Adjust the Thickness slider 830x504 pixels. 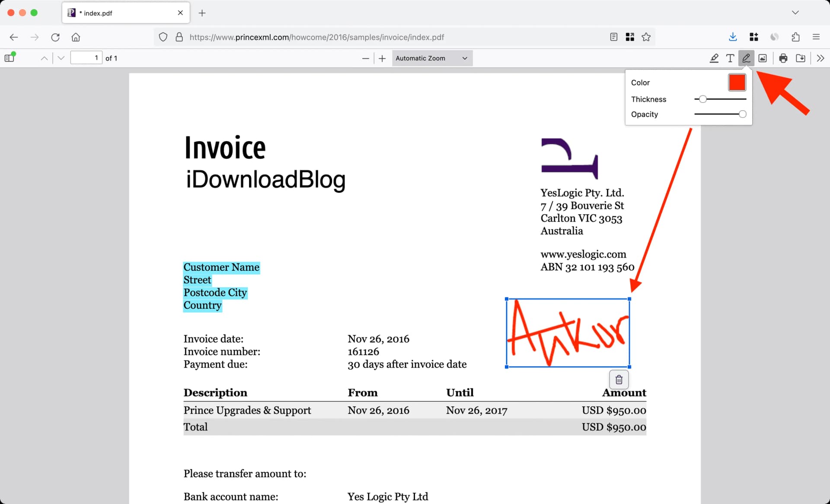point(703,99)
